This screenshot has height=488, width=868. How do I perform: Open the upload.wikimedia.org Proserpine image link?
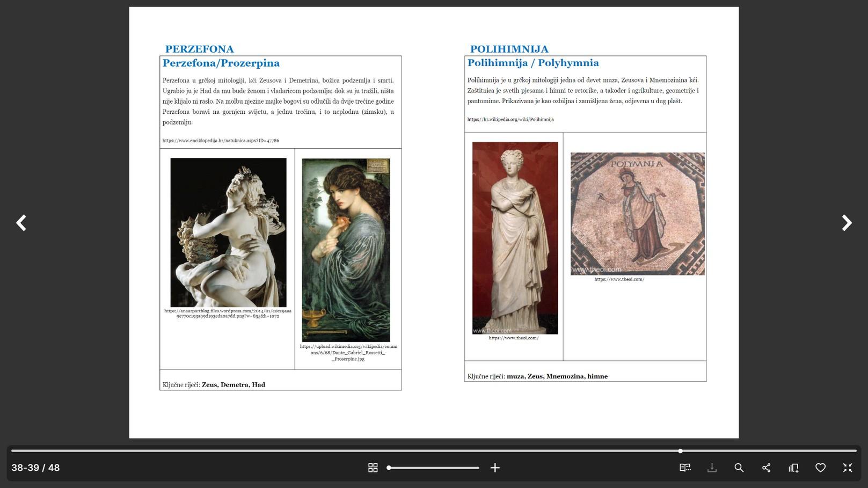point(348,353)
